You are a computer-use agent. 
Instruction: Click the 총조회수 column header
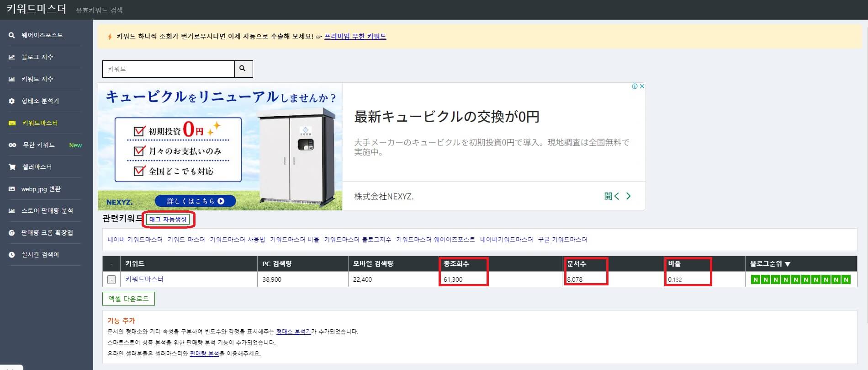tap(456, 264)
